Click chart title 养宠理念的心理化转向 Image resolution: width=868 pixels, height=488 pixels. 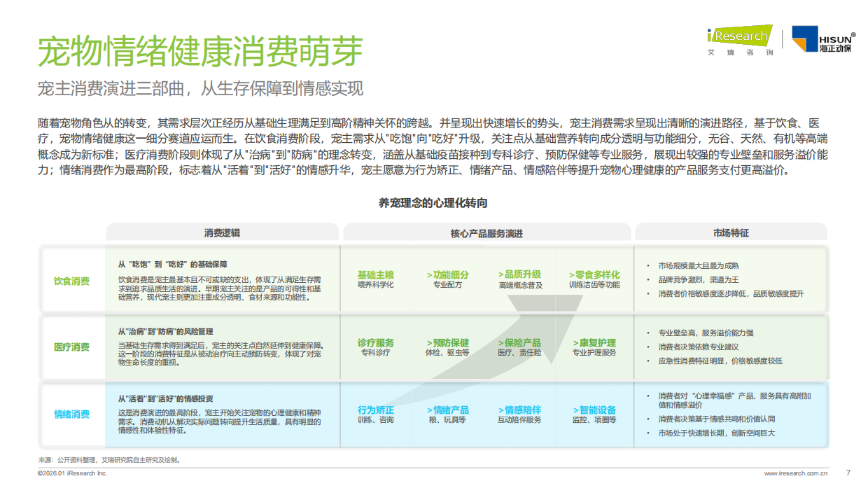(433, 203)
